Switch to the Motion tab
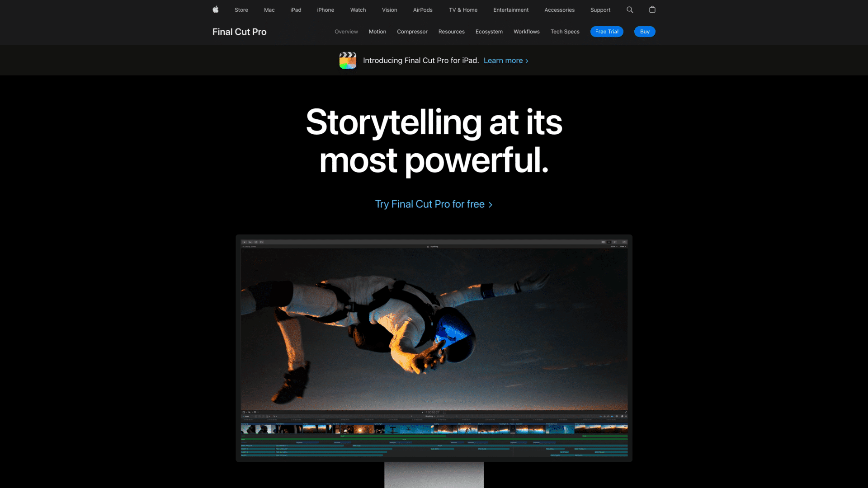This screenshot has height=488, width=868. (377, 32)
